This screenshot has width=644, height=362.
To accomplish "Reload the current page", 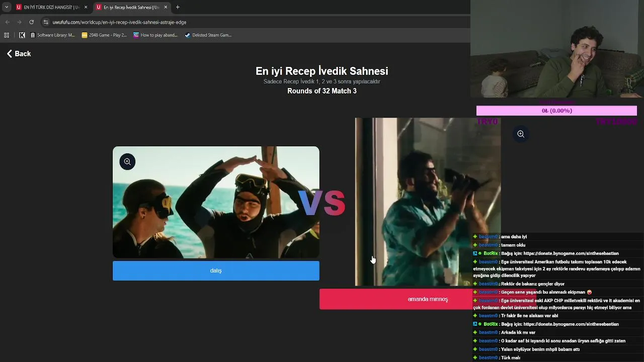I will [31, 22].
